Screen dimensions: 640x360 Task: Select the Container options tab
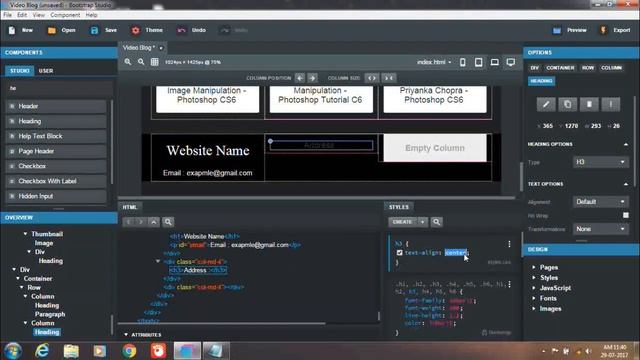click(x=560, y=68)
